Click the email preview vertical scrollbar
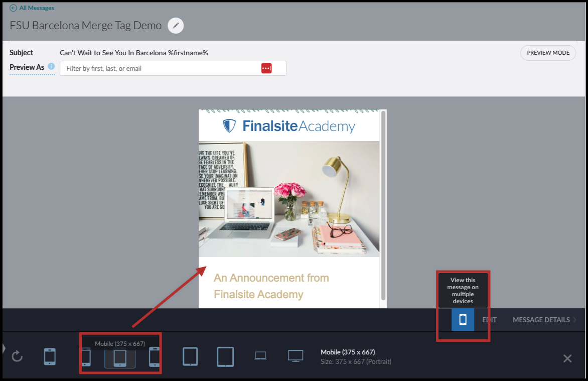 pyautogui.click(x=383, y=206)
